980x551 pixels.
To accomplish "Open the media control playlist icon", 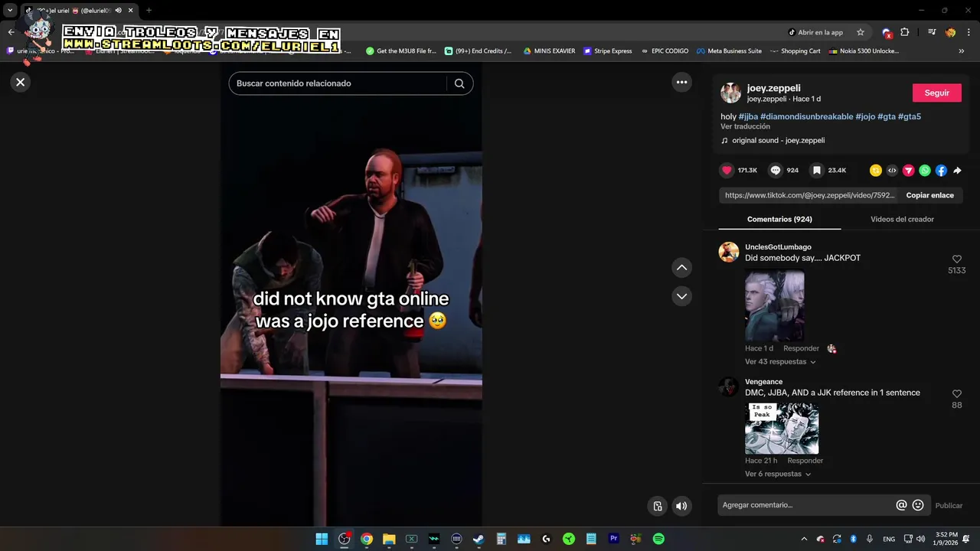I will point(932,32).
